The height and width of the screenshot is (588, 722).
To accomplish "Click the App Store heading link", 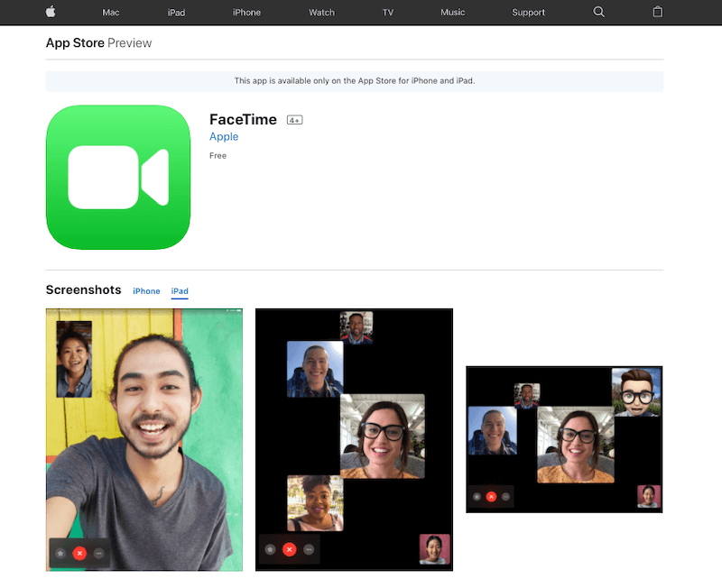I will 75,42.
